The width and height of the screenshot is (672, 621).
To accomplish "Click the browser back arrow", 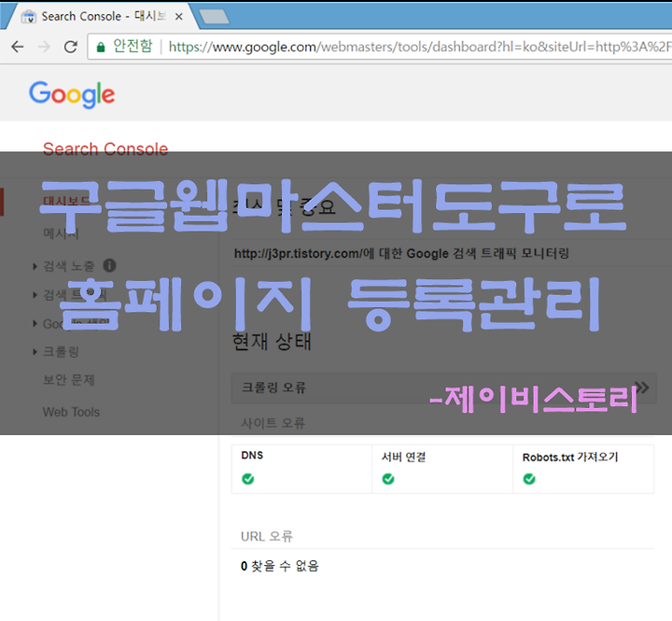I will (17, 47).
